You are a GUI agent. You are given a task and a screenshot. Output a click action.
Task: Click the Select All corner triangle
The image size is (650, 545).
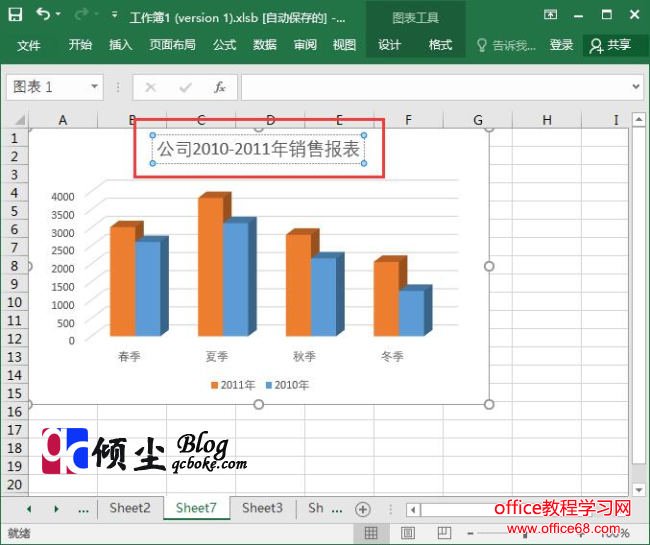(x=19, y=120)
